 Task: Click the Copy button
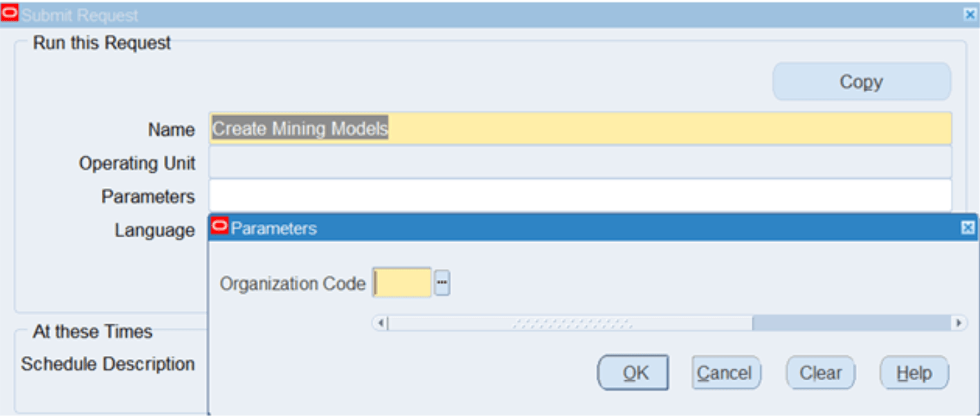pyautogui.click(x=861, y=82)
